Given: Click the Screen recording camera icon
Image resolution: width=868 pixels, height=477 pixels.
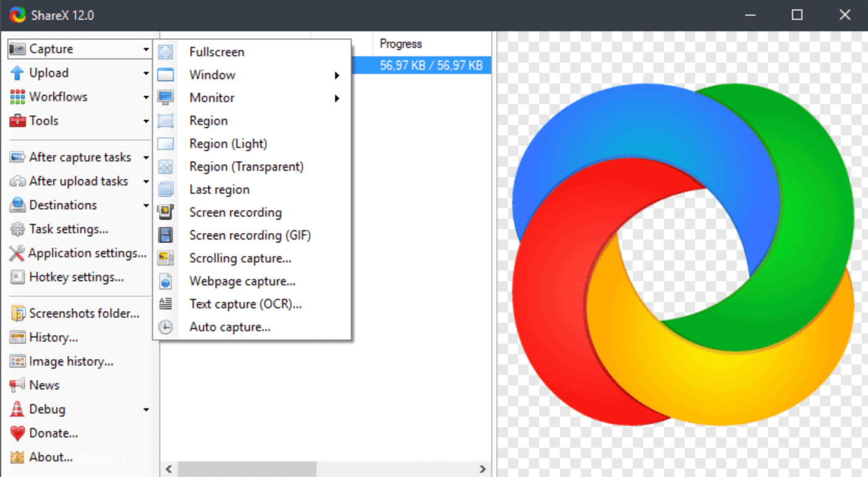Looking at the screenshot, I should tap(165, 212).
